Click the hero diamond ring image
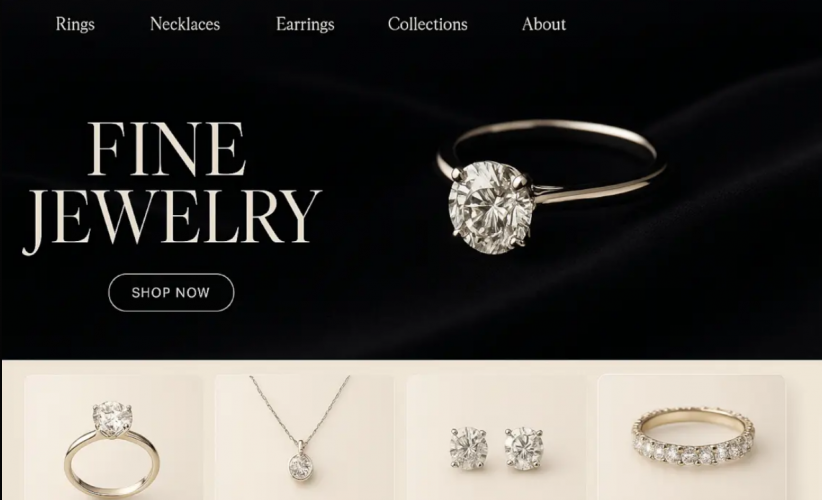The width and height of the screenshot is (822, 500). (550, 186)
